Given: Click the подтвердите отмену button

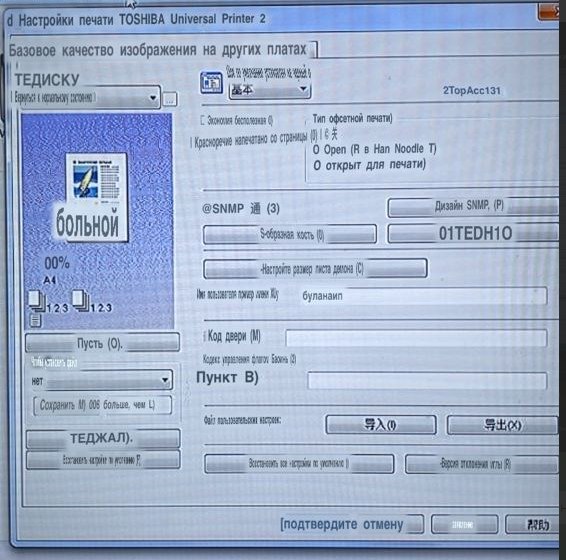Looking at the screenshot, I should pyautogui.click(x=352, y=524).
